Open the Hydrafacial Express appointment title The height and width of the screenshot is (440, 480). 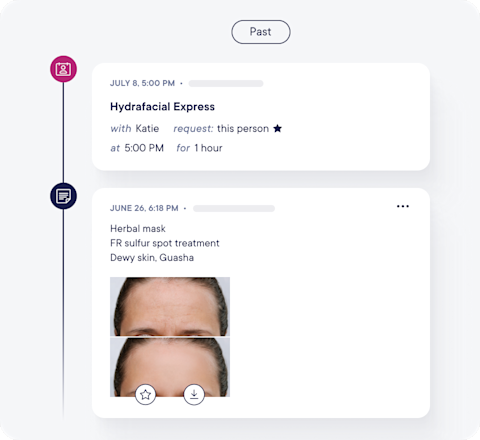tap(162, 107)
